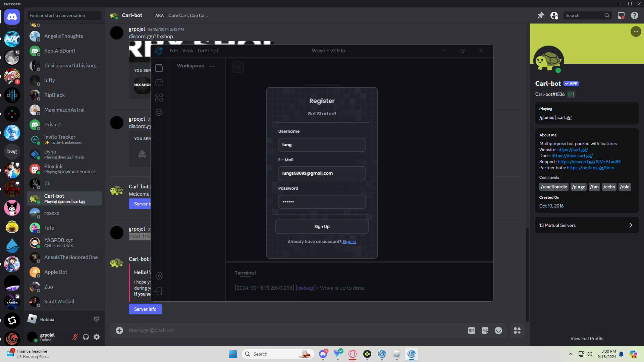Viewport: 644px width, 362px height.
Task: Click the Wave new tab plus icon
Action: (x=238, y=67)
